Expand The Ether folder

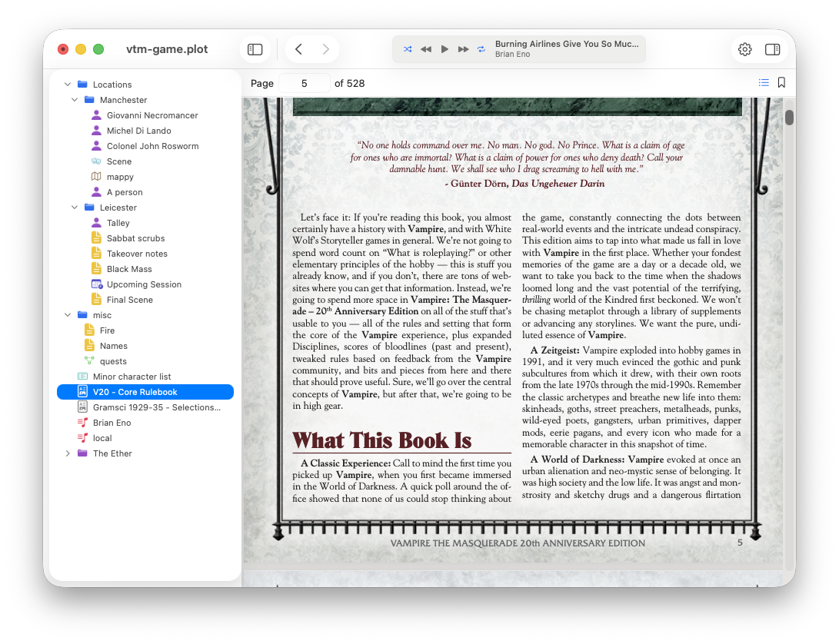click(x=68, y=453)
